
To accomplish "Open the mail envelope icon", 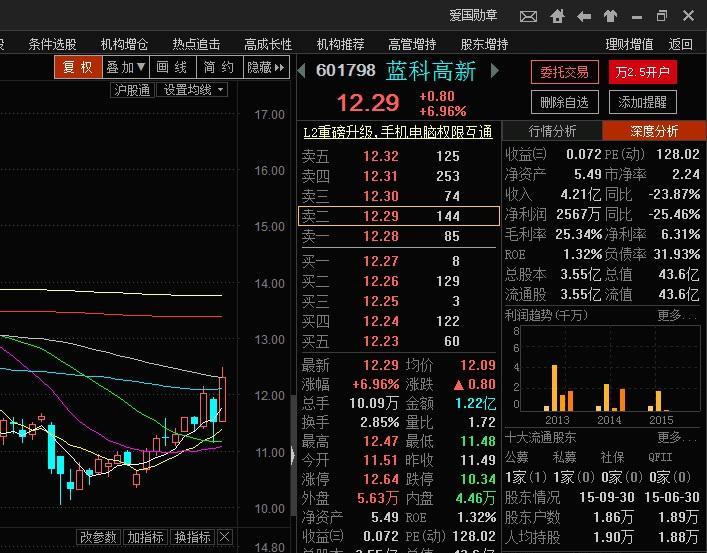I will [528, 17].
